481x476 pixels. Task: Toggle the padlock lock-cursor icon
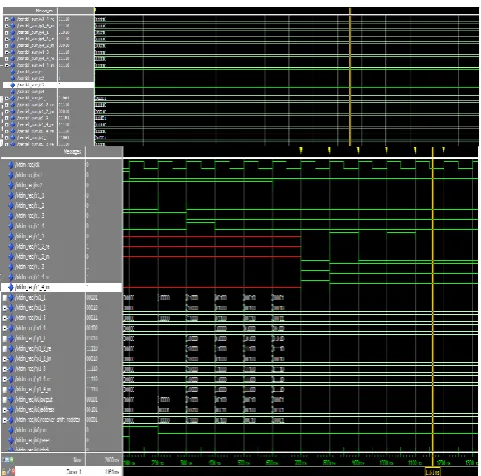4,471
